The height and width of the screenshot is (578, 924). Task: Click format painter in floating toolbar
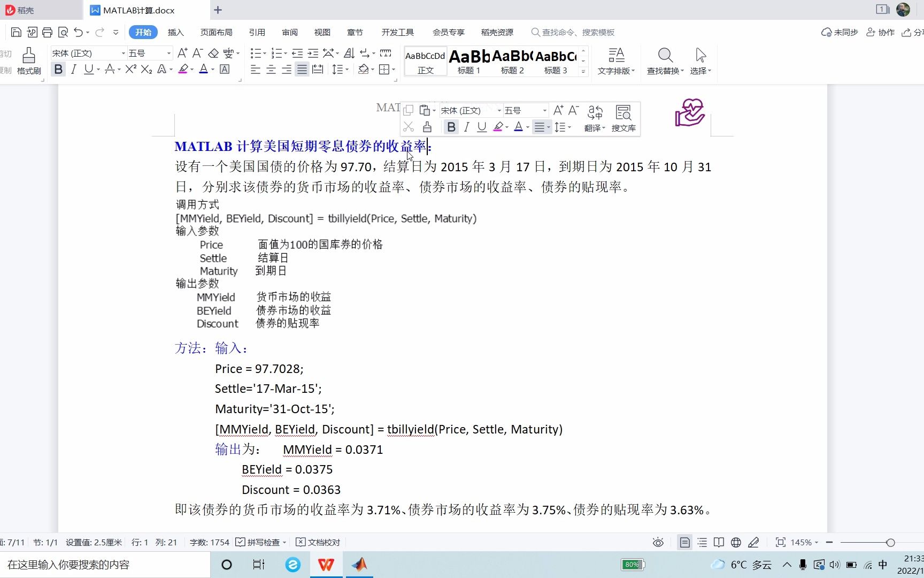pos(427,127)
